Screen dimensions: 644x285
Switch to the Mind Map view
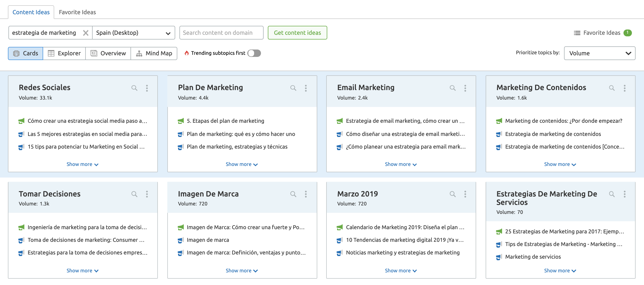point(154,53)
